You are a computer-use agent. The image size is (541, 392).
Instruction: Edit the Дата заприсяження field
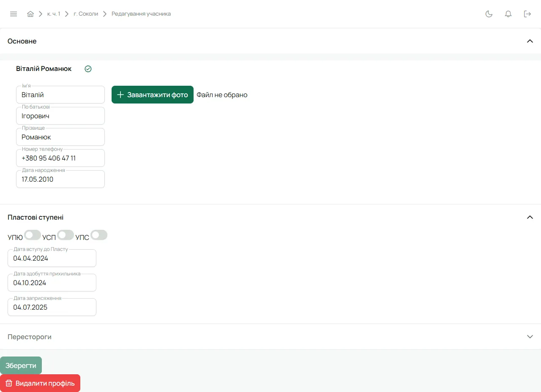(x=52, y=307)
